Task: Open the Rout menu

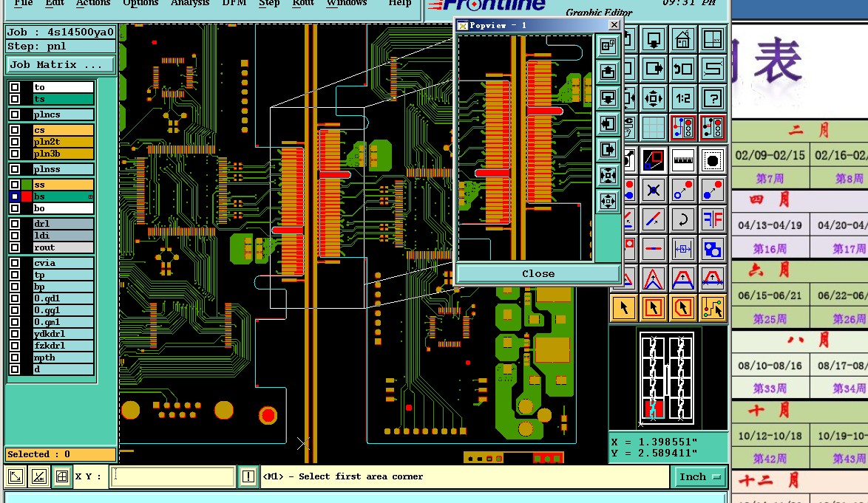Action: click(303, 3)
